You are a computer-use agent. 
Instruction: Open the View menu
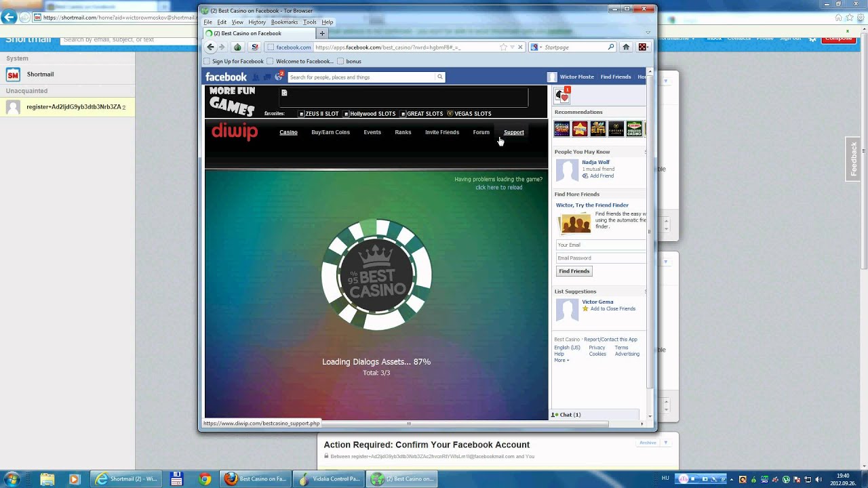coord(237,22)
